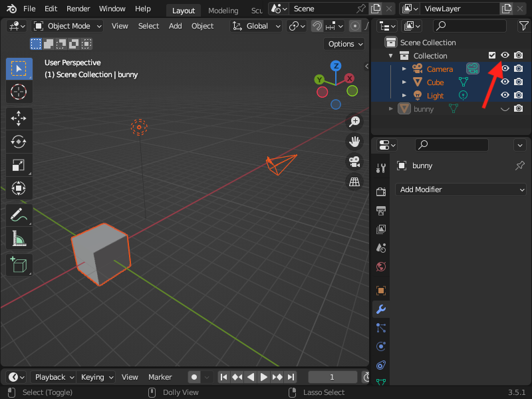
Task: Expand the Light tree item
Action: [404, 95]
